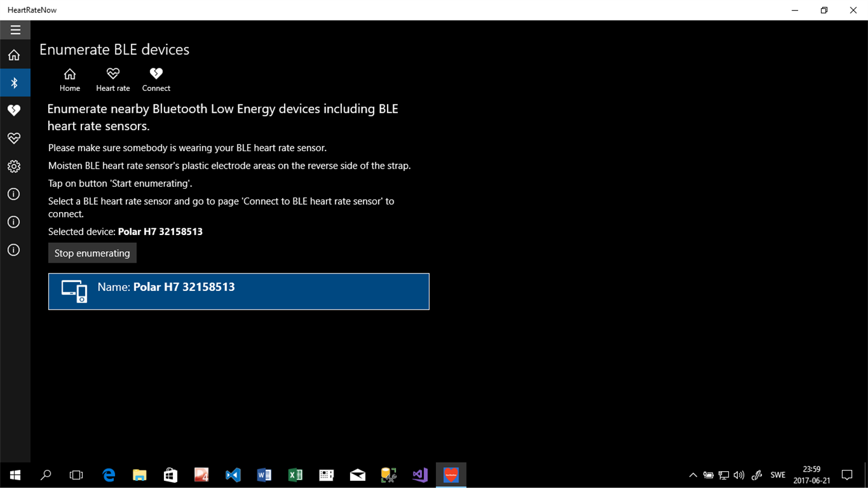The height and width of the screenshot is (488, 868).
Task: Select the Bluetooth enumerate sidebar icon
Action: pos(15,83)
